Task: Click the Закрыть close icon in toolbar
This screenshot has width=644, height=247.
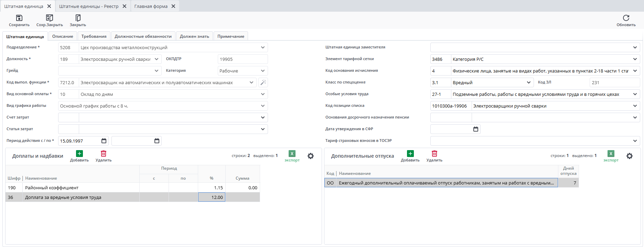Action: tap(78, 18)
